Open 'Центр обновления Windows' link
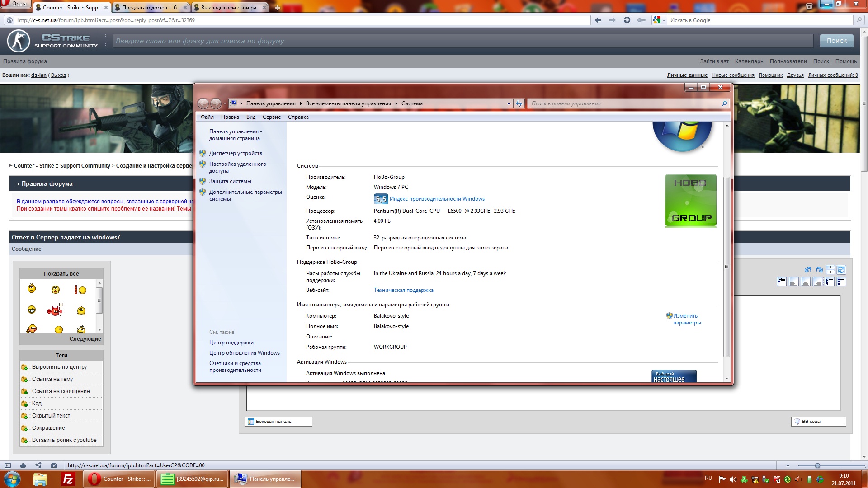Viewport: 868px width, 488px height. tap(245, 353)
